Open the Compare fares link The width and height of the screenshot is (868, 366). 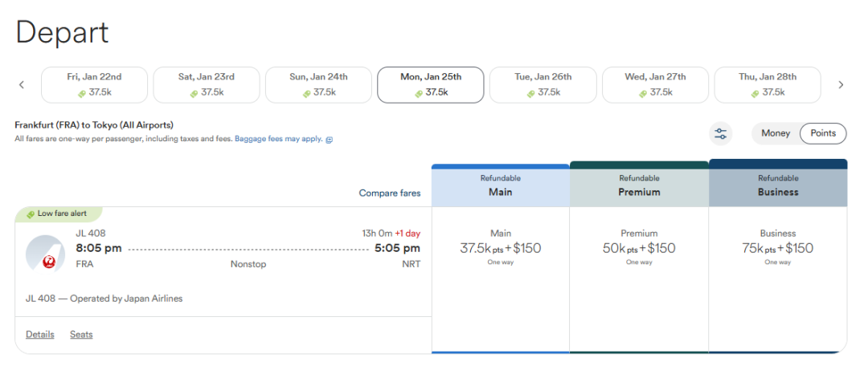[390, 193]
